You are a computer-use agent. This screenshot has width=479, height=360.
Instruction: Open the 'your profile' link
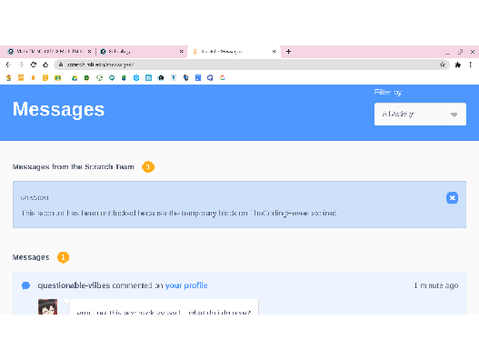pyautogui.click(x=186, y=285)
